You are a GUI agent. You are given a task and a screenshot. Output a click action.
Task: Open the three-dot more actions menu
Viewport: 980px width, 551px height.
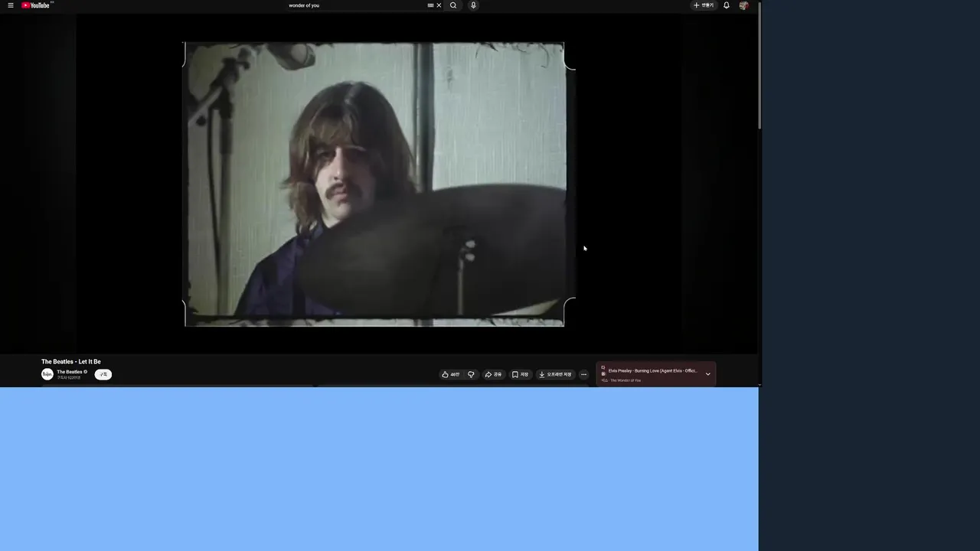coord(583,374)
